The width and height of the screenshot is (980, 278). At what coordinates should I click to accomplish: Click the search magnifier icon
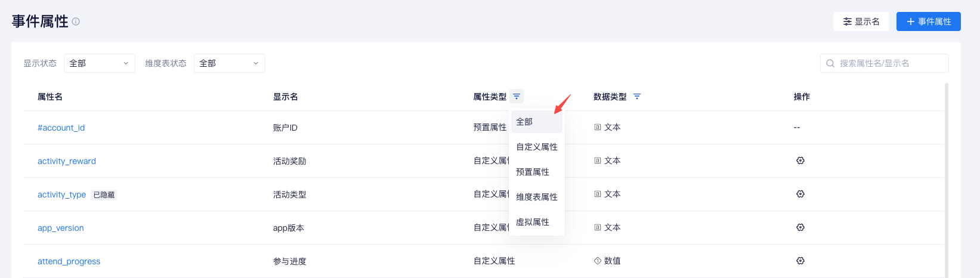point(830,63)
